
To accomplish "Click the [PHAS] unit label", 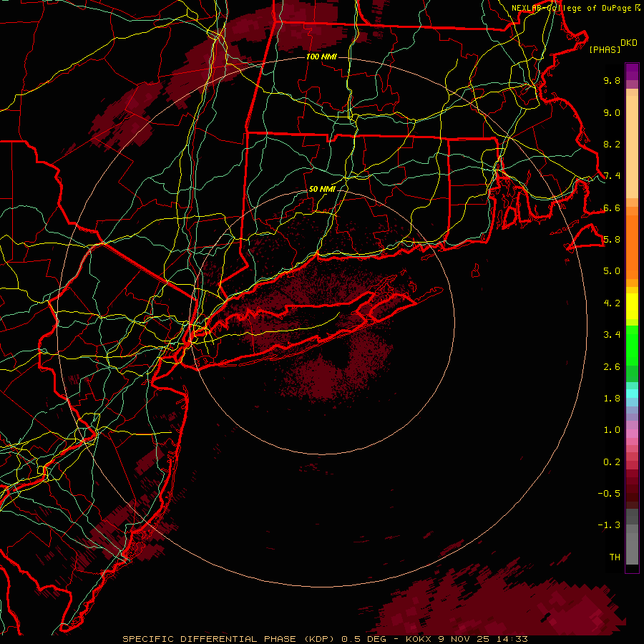I will pos(605,49).
